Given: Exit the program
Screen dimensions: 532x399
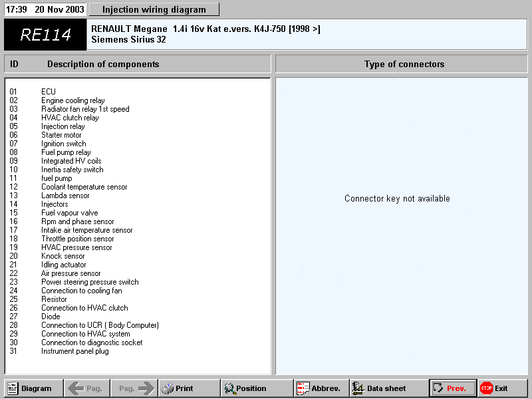Looking at the screenshot, I should pos(503,388).
